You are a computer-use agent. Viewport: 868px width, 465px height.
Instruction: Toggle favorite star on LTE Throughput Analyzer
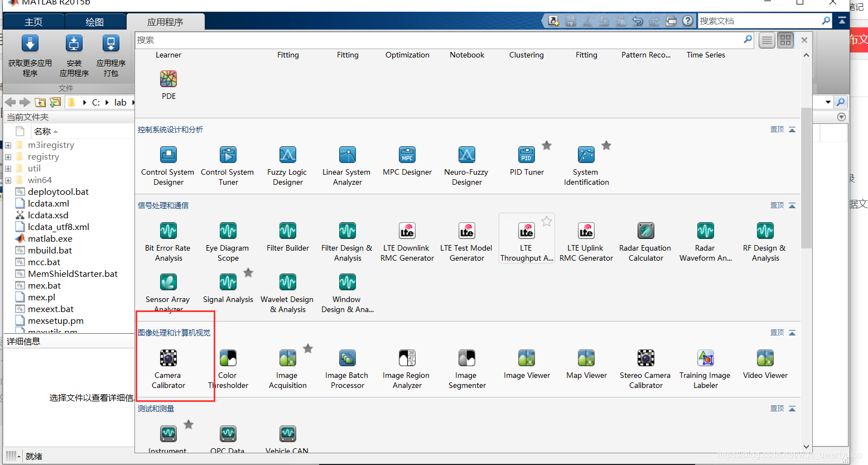click(547, 221)
